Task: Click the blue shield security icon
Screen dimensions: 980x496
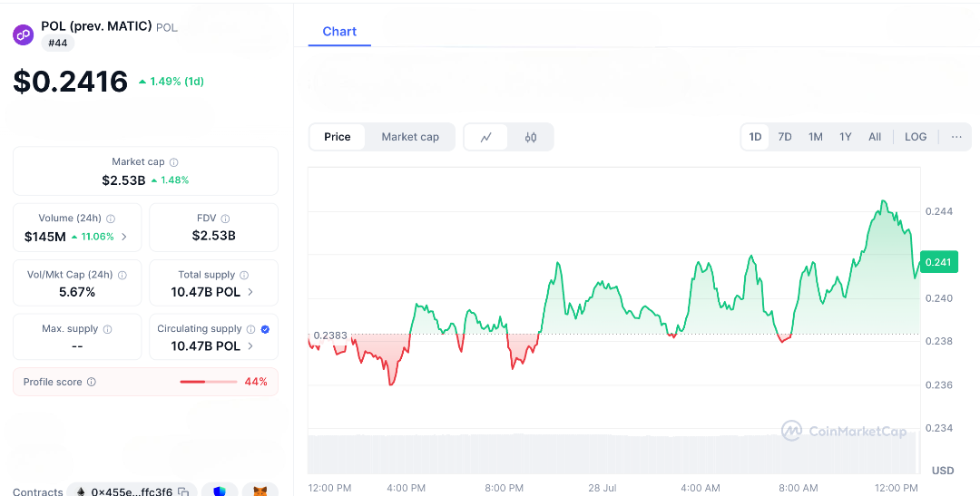Action: tap(220, 492)
